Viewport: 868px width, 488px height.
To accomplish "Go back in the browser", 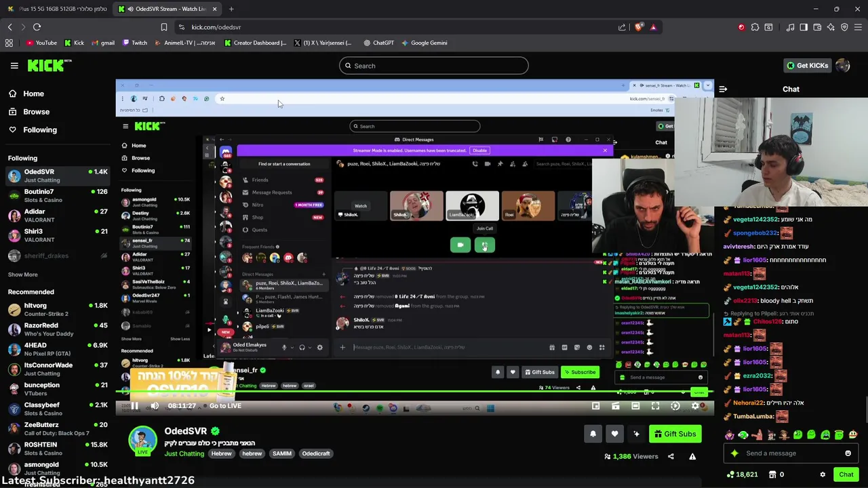I will point(9,27).
